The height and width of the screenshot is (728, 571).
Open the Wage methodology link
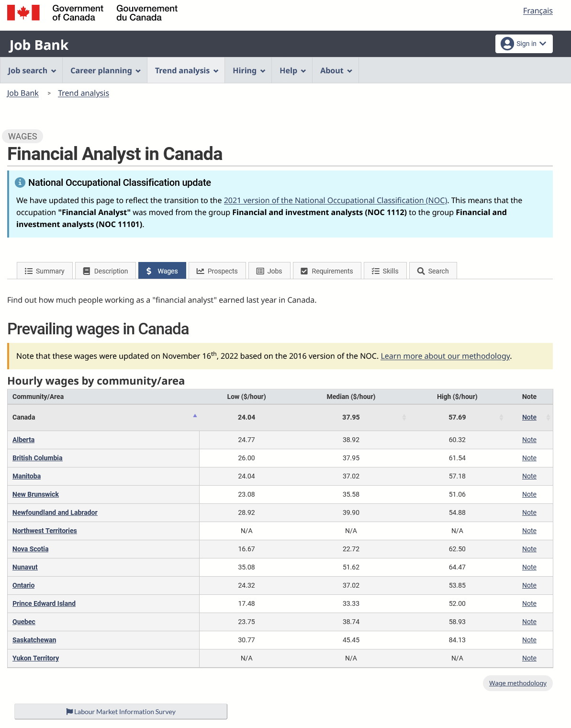517,683
